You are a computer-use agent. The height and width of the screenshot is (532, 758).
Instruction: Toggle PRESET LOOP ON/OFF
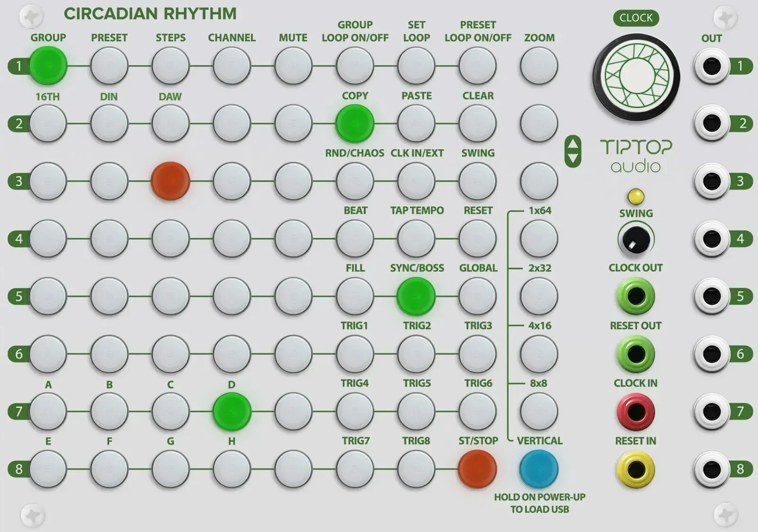[477, 65]
